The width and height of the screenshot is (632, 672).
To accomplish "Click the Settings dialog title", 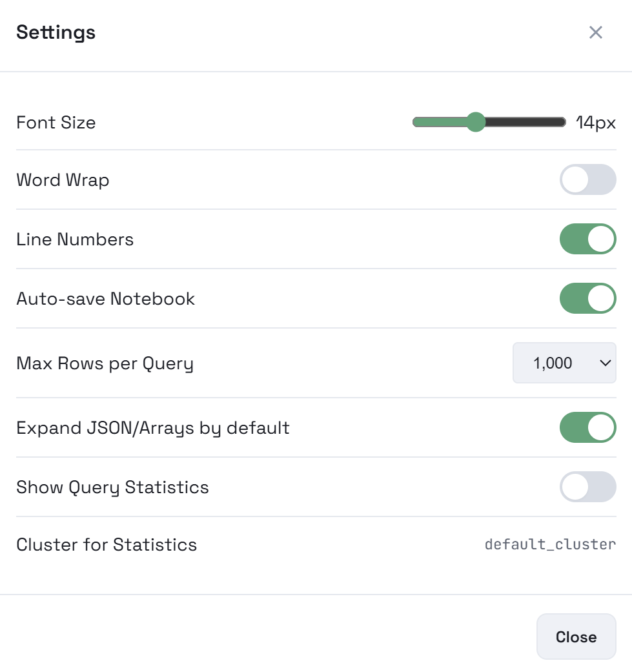I will (56, 32).
